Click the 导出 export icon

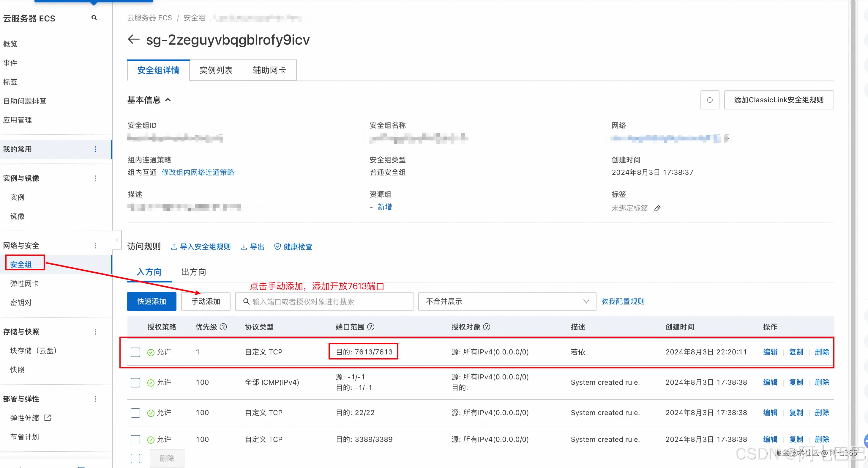244,246
